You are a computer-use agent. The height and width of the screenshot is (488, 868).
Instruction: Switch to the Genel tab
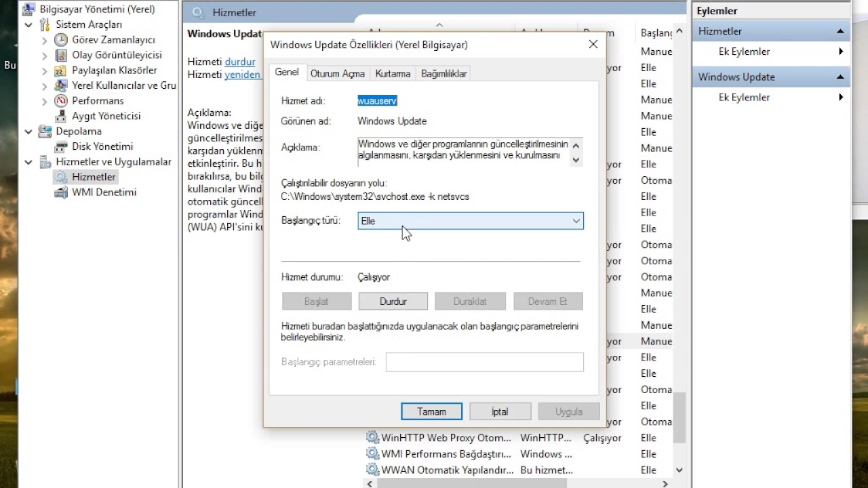[x=287, y=73]
